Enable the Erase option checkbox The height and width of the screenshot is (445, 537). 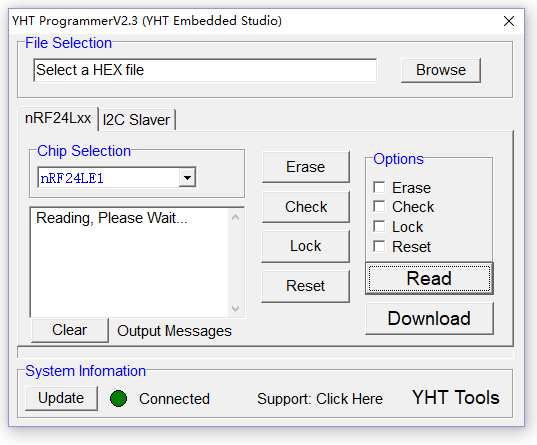(379, 187)
